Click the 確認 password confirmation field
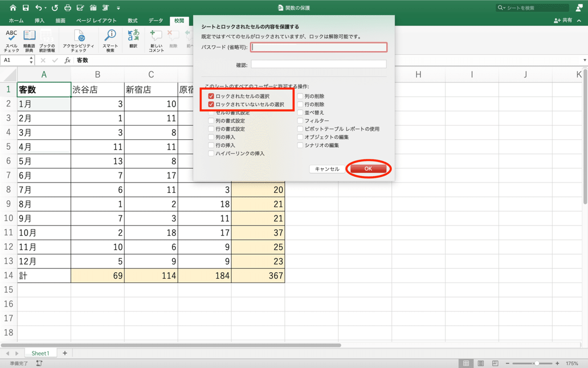Screen dimensions: 588x368 tap(319, 64)
